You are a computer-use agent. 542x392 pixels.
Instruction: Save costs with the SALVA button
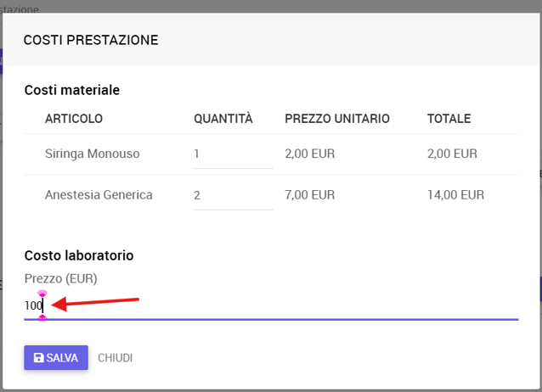pyautogui.click(x=56, y=357)
